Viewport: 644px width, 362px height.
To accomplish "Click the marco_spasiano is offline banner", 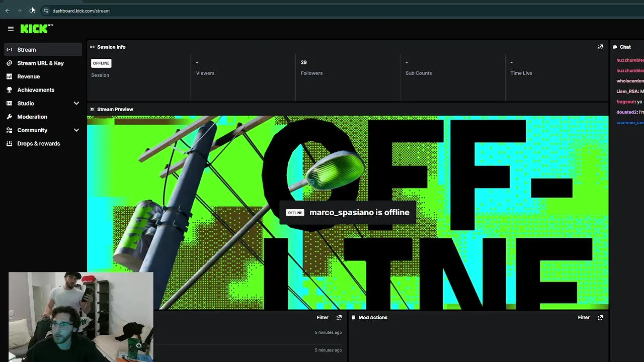I will [348, 212].
